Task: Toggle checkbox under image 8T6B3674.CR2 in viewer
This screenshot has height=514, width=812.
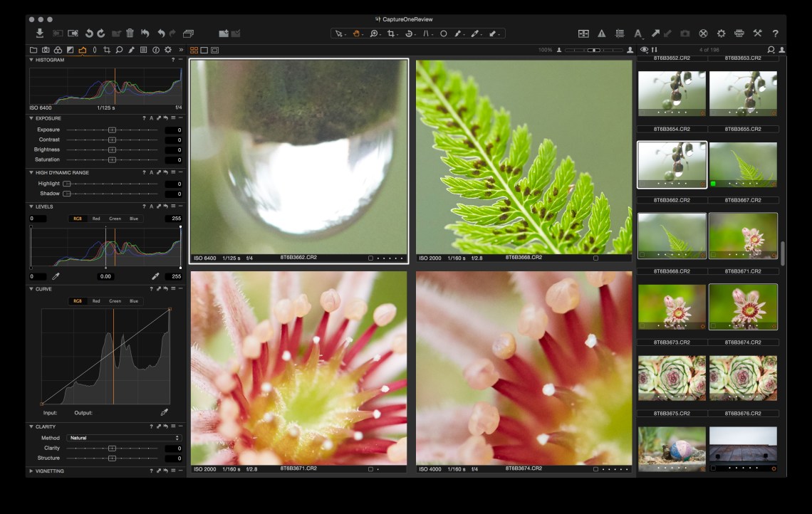Action: pos(597,469)
